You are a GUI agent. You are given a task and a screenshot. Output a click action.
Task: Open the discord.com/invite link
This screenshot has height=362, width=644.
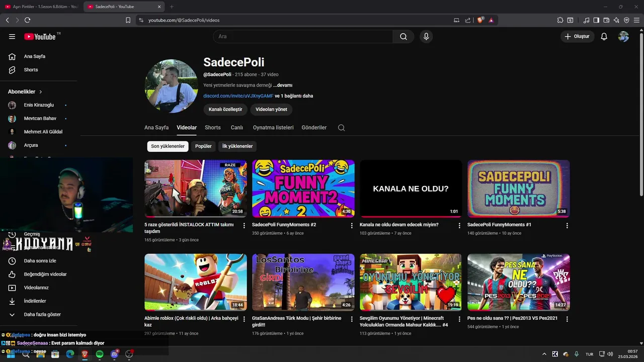click(x=238, y=96)
